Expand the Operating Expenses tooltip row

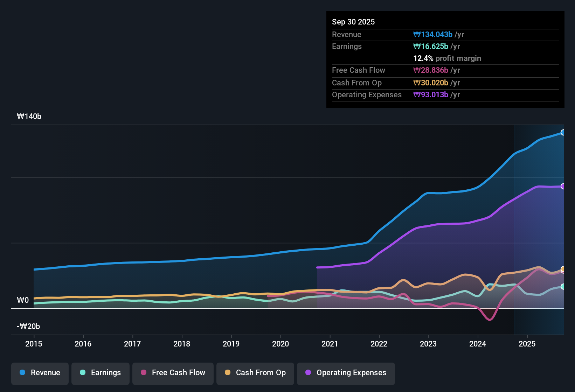(445, 94)
